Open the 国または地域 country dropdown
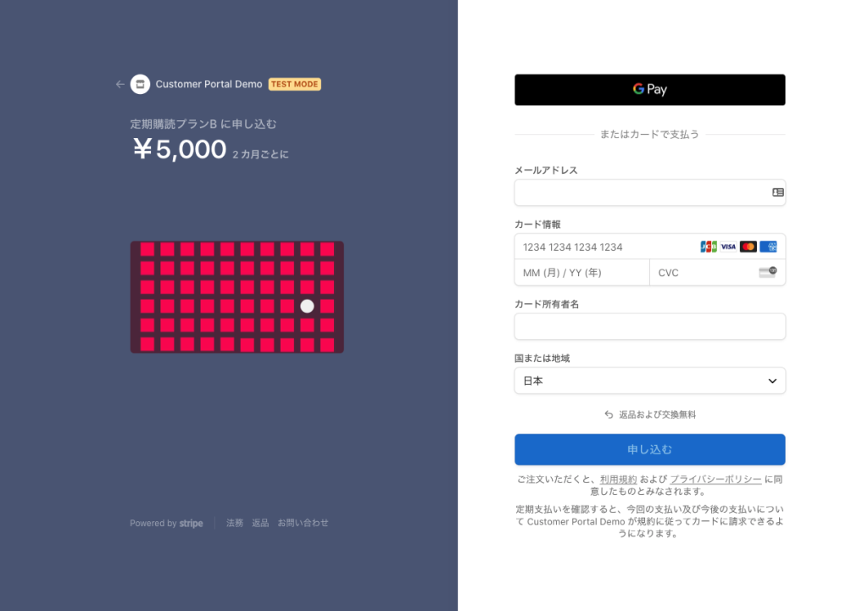Image resolution: width=868 pixels, height=611 pixels. 649,381
